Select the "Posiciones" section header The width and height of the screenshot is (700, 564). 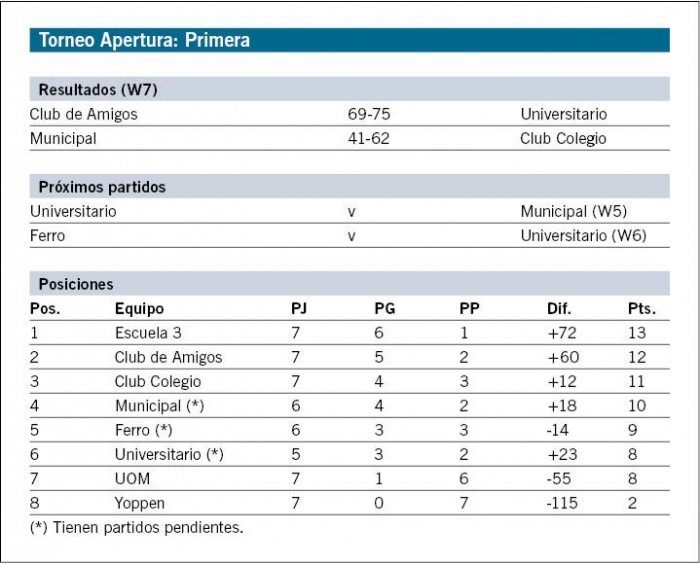[76, 284]
